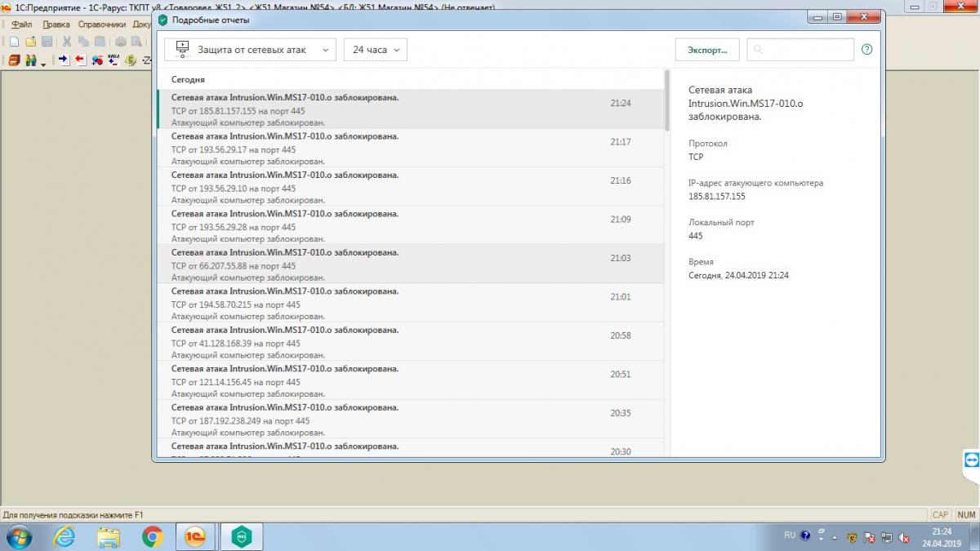Click the red arrow outgoing document icon
The width and height of the screenshot is (980, 551).
tap(80, 60)
